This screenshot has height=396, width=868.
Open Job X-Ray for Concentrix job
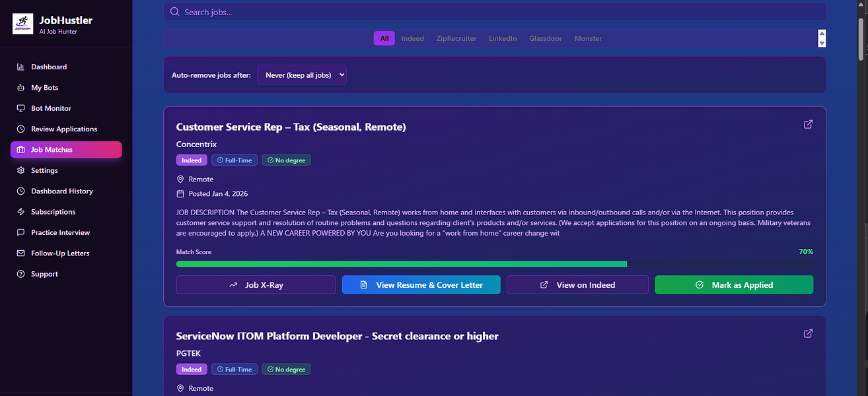[x=256, y=285]
